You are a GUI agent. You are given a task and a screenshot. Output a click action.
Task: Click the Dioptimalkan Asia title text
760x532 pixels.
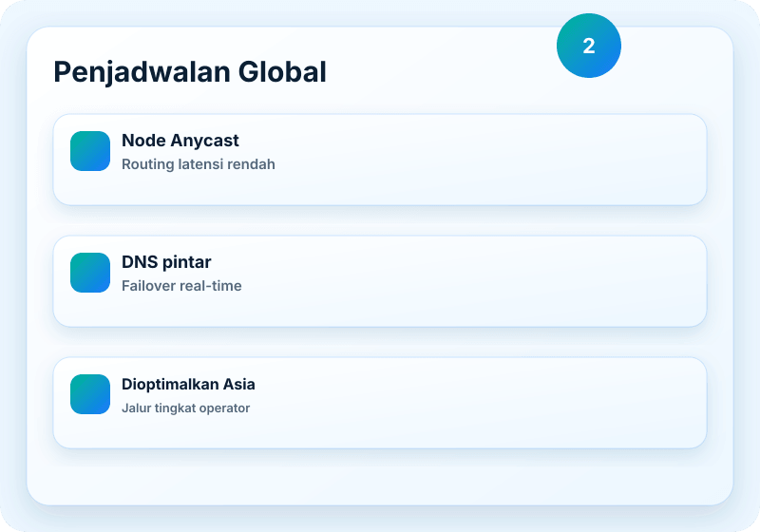pyautogui.click(x=188, y=384)
